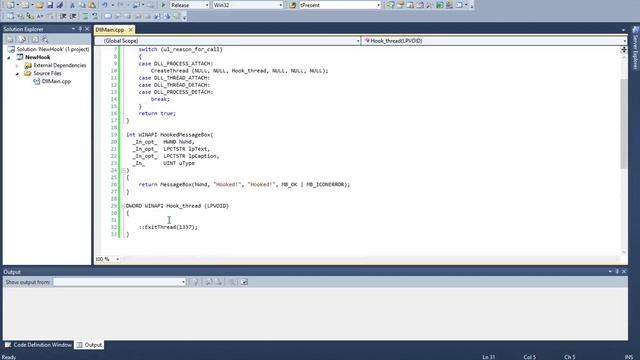Collapse the NewHook project node
Viewport: 640px width, 360px height.
pos(9,58)
